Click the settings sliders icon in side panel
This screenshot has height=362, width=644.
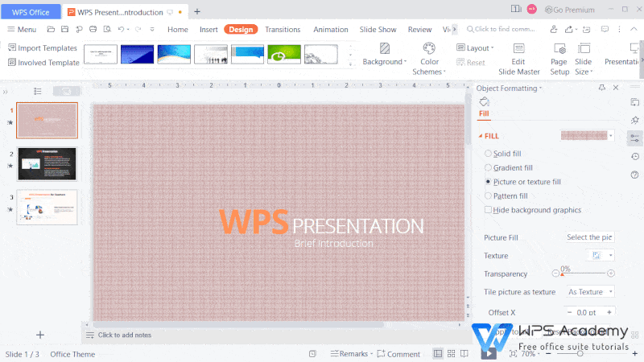[x=635, y=138]
